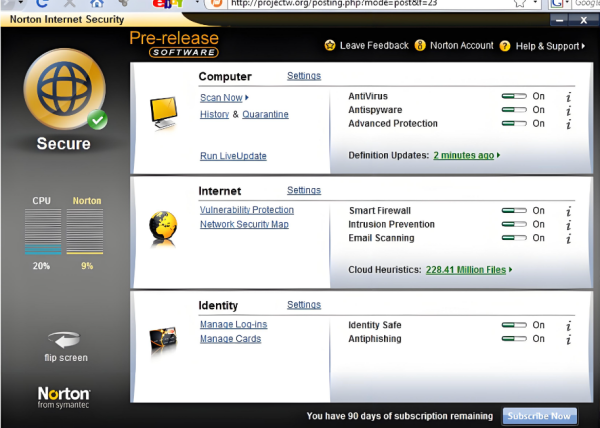Viewport: 600px width, 428px height.
Task: Open the Leave Feedback text link
Action: (x=374, y=46)
